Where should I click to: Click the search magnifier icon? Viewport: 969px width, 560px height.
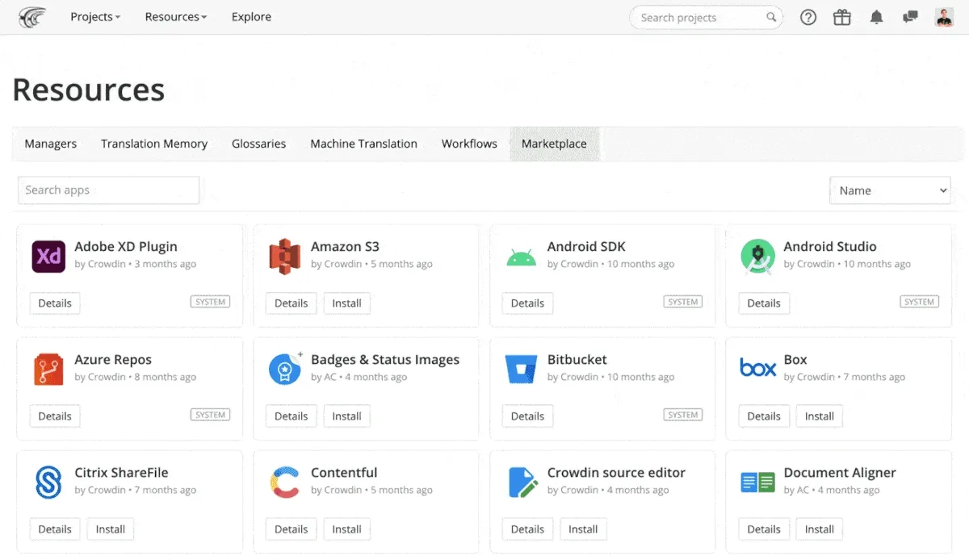[771, 17]
